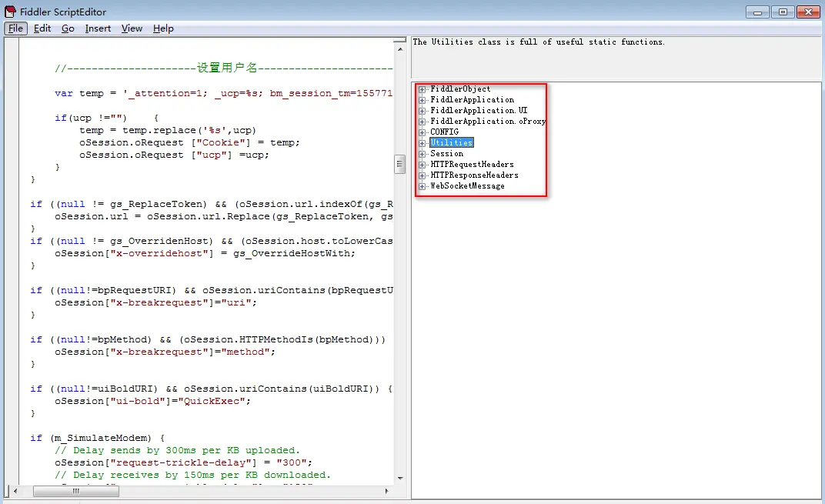Select WebSocketMessage class entry

click(467, 185)
